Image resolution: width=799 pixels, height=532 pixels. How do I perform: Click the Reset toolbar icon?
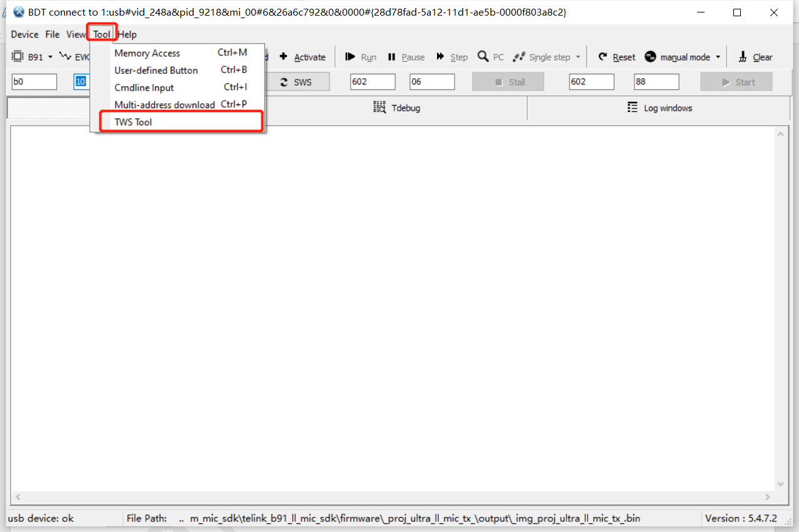603,57
